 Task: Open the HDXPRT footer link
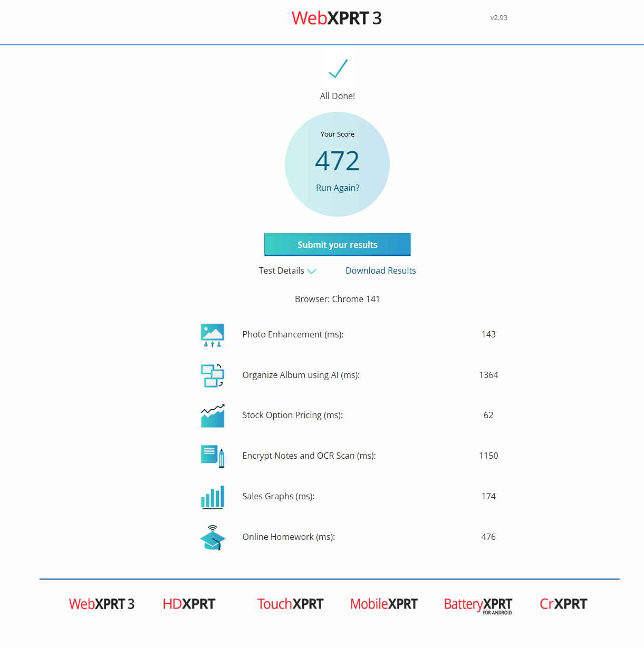click(x=189, y=604)
